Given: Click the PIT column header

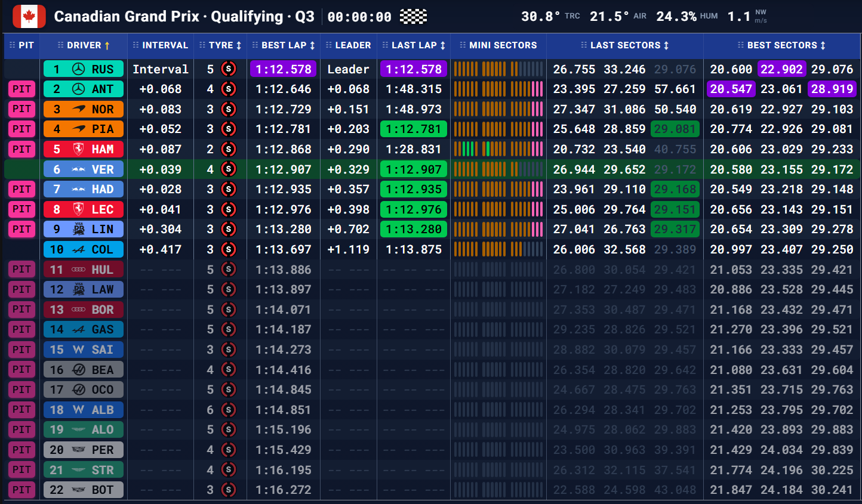Looking at the screenshot, I should click(21, 45).
